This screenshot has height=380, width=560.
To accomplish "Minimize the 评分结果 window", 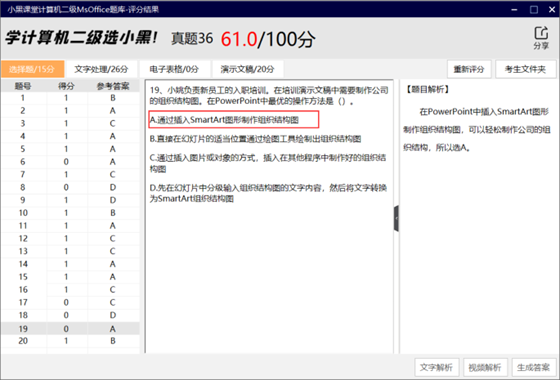I will point(515,10).
